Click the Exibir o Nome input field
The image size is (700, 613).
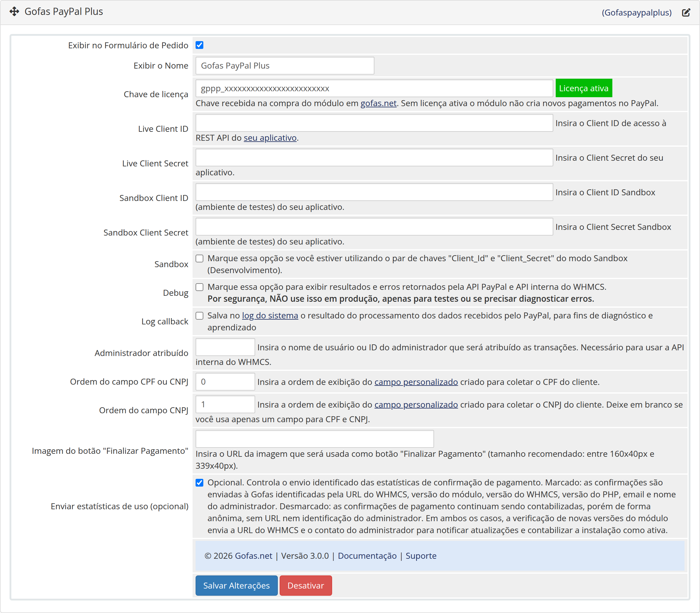point(284,66)
